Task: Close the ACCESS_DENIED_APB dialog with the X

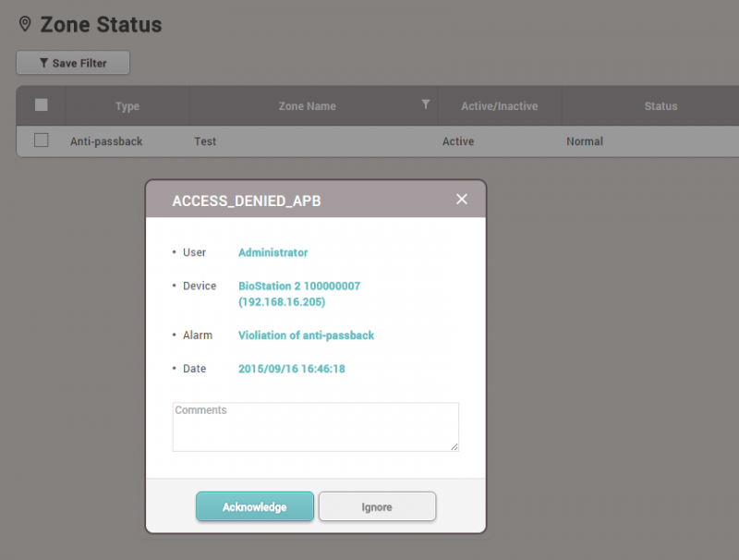Action: (462, 200)
